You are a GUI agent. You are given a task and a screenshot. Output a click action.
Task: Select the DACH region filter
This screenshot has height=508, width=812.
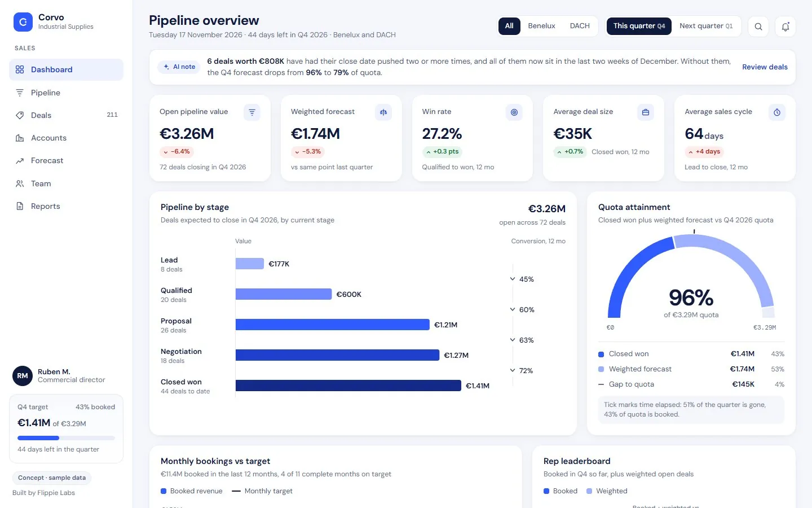point(580,26)
